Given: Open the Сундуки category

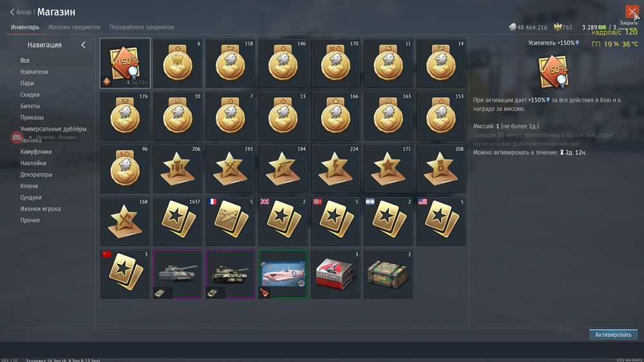Looking at the screenshot, I should click(31, 197).
